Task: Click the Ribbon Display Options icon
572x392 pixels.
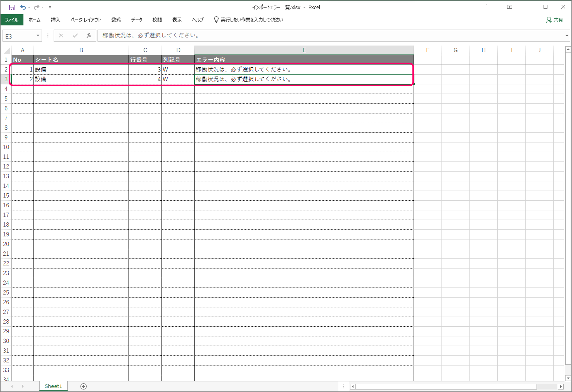Action: coord(509,7)
